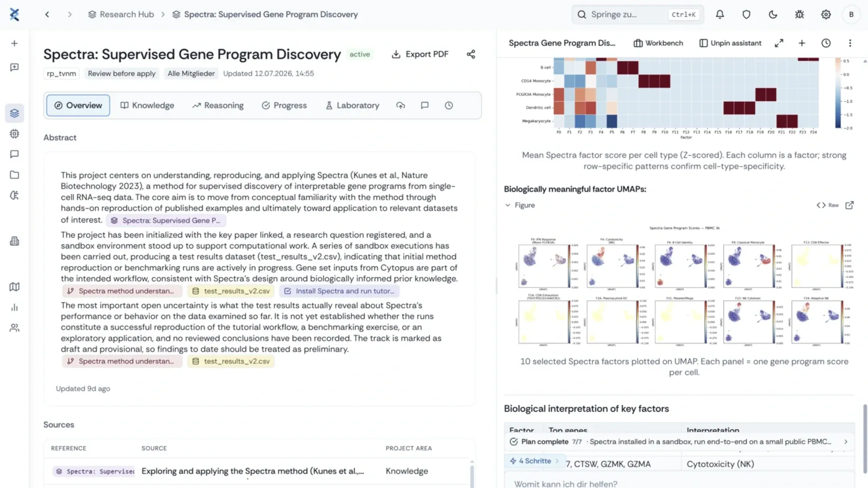Go forward with the right chevron
The height and width of the screenshot is (488, 868).
tap(70, 14)
